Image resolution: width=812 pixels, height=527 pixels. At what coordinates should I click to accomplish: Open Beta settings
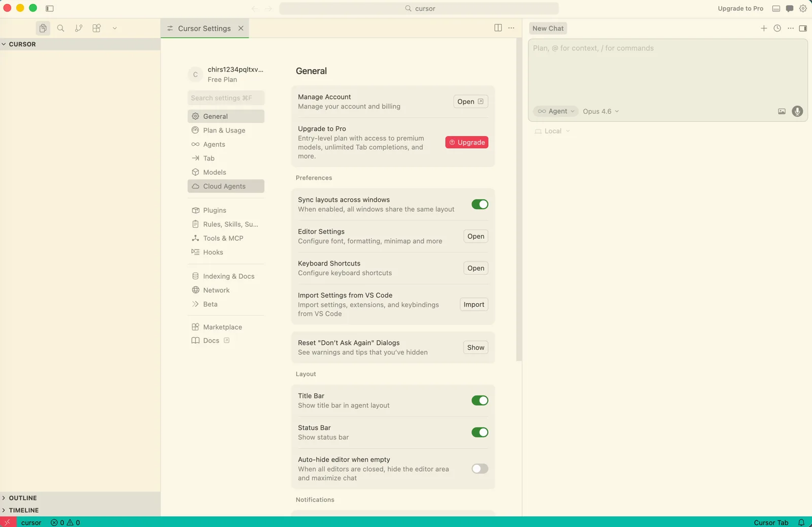pyautogui.click(x=226, y=304)
